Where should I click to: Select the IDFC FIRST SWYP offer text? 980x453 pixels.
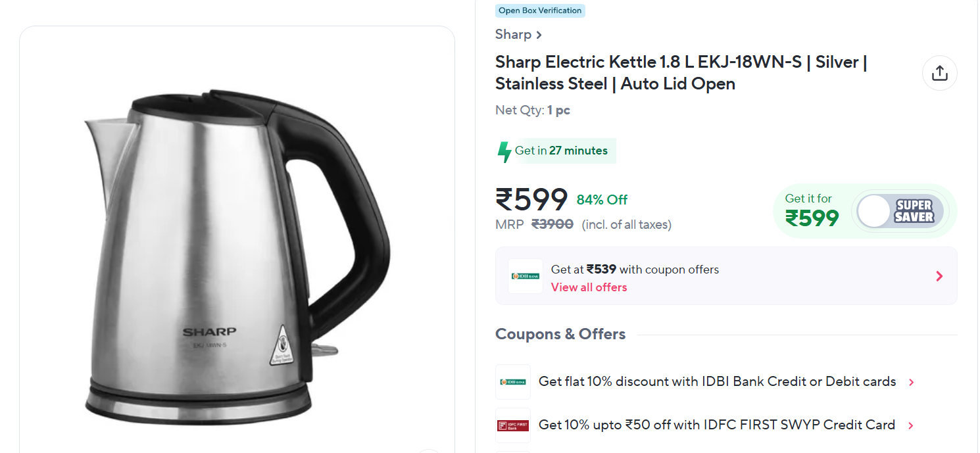pos(716,425)
